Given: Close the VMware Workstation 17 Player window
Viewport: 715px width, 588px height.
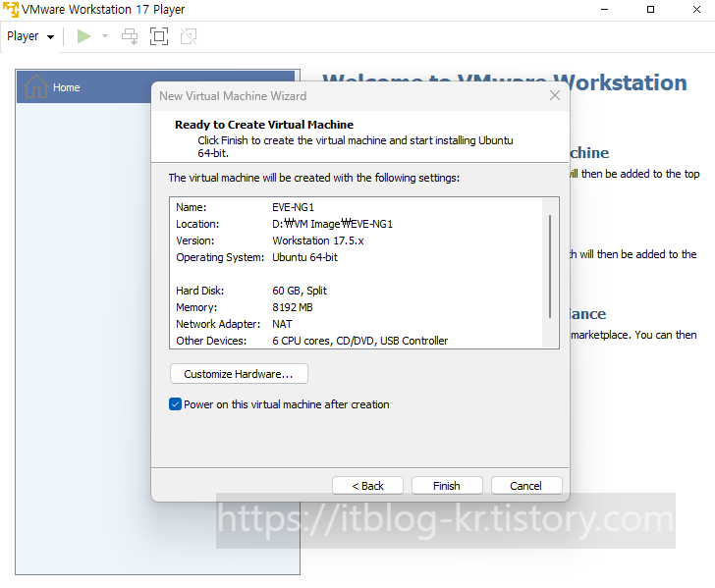Looking at the screenshot, I should [x=696, y=10].
